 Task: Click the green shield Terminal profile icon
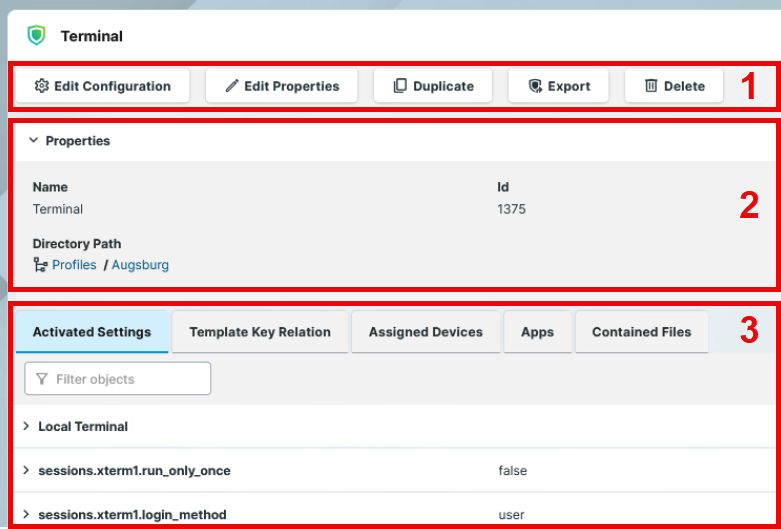tap(37, 36)
